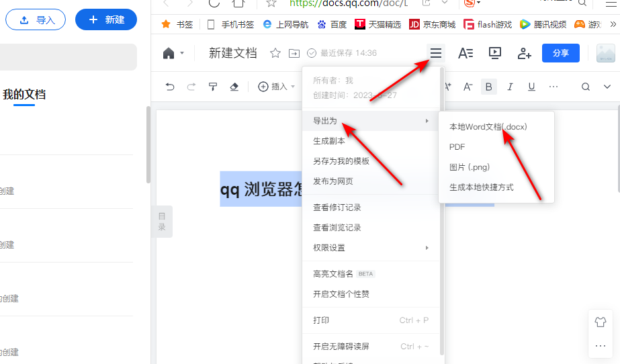The width and height of the screenshot is (620, 364).
Task: Select 开启无障碍读屏 menu item
Action: click(x=371, y=347)
